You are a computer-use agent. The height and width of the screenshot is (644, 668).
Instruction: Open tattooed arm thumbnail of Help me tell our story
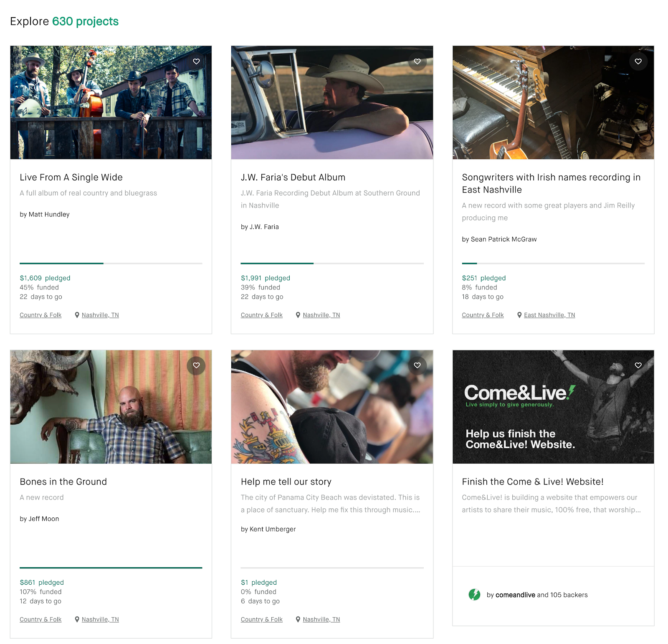tap(332, 407)
